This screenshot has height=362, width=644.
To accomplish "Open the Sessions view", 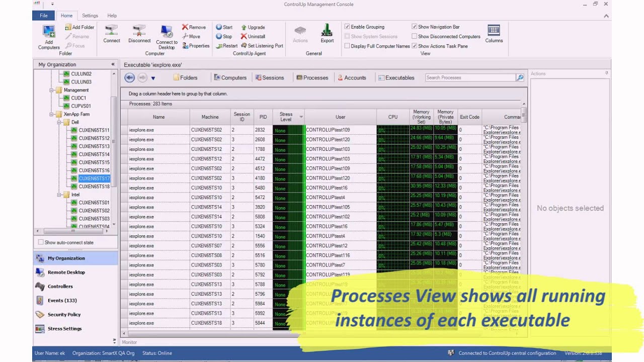I will coord(270,77).
